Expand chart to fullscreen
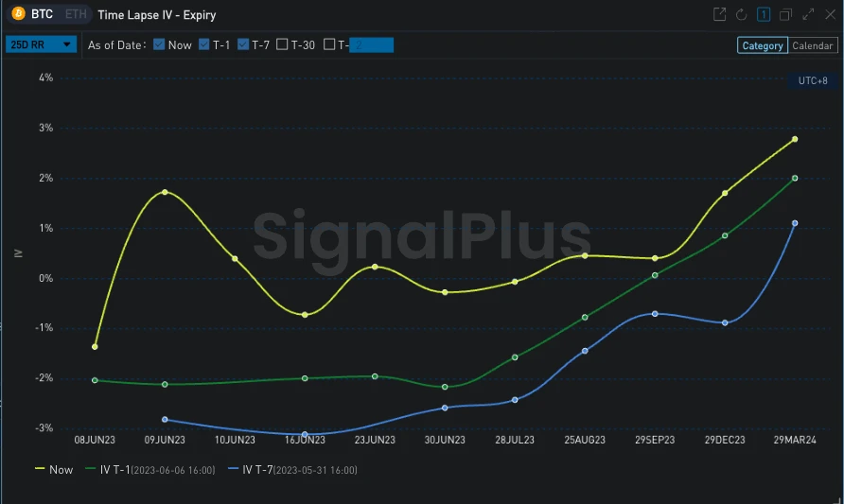The image size is (844, 504). point(808,14)
